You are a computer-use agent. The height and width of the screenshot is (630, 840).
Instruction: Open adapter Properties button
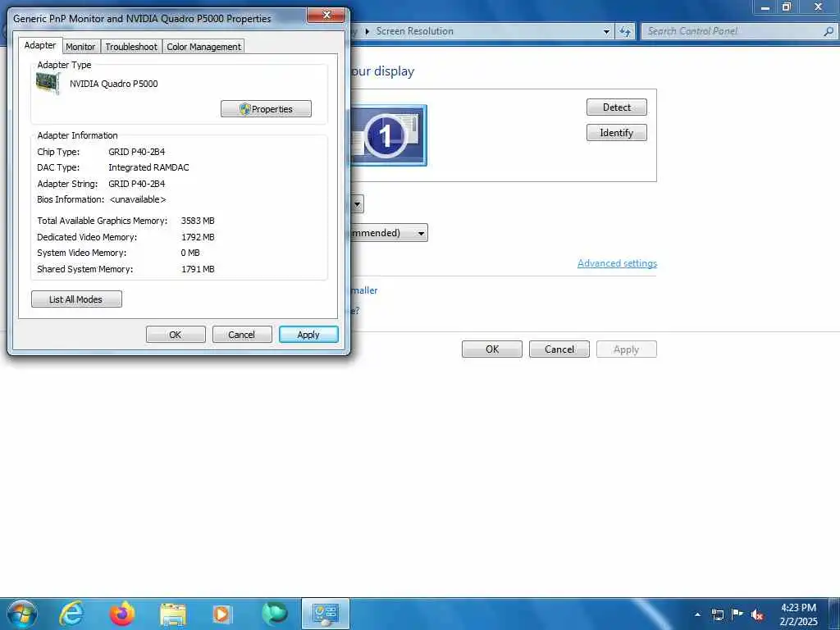pos(266,109)
